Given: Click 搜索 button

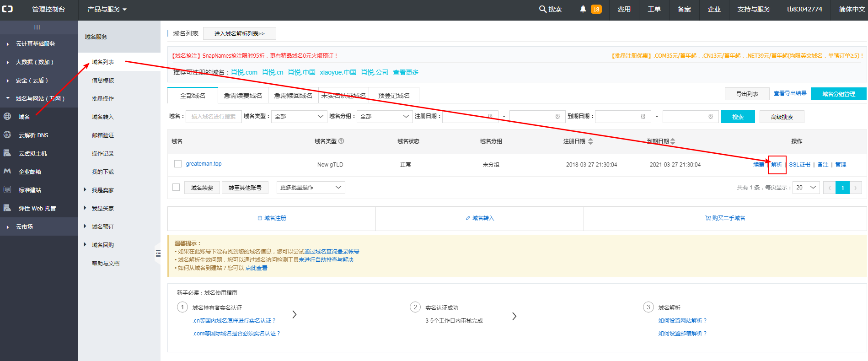Looking at the screenshot, I should 738,117.
